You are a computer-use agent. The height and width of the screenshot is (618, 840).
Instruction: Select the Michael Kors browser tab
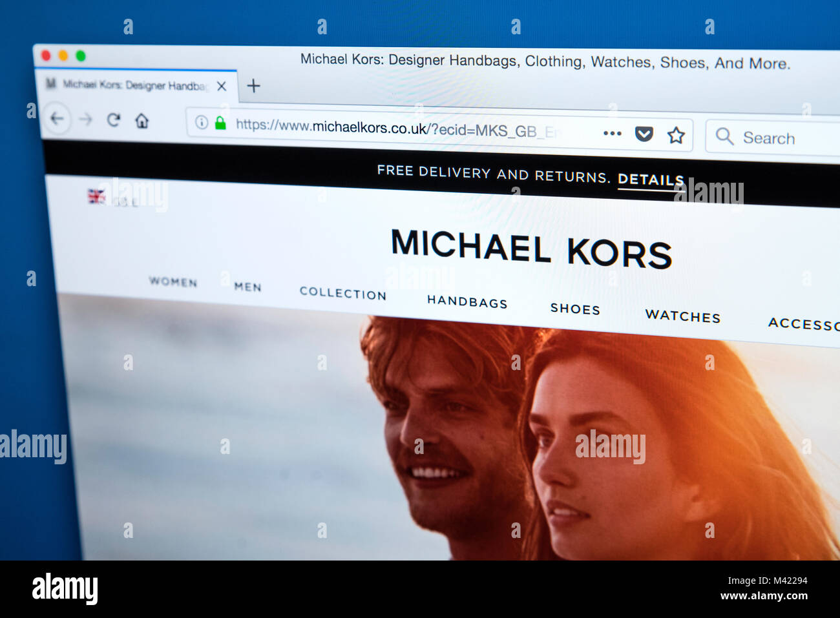pyautogui.click(x=137, y=85)
